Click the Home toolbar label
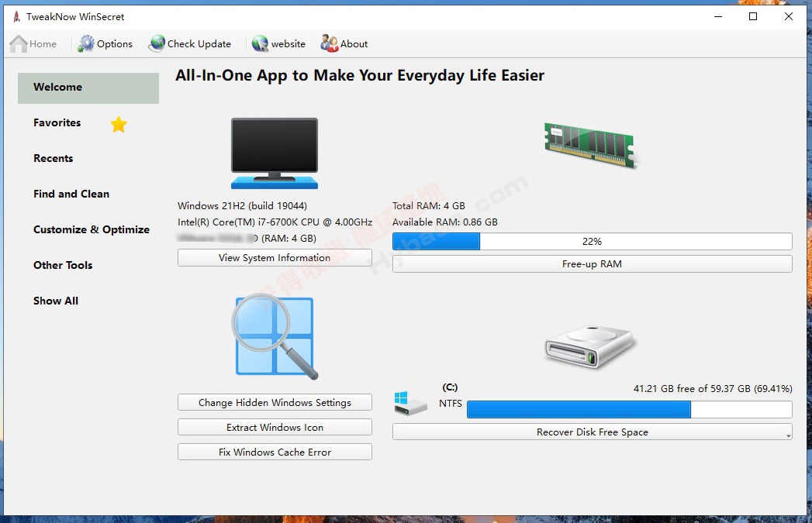Image resolution: width=812 pixels, height=523 pixels. pos(43,44)
